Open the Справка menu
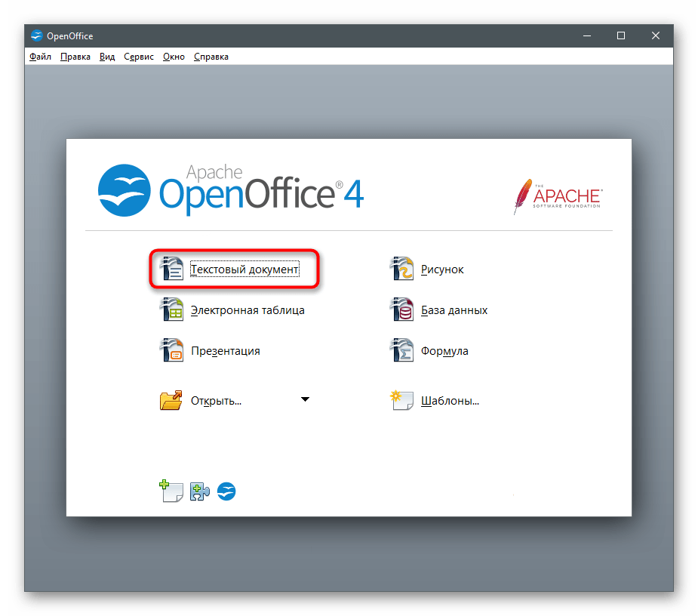The height and width of the screenshot is (616, 698). click(x=211, y=57)
